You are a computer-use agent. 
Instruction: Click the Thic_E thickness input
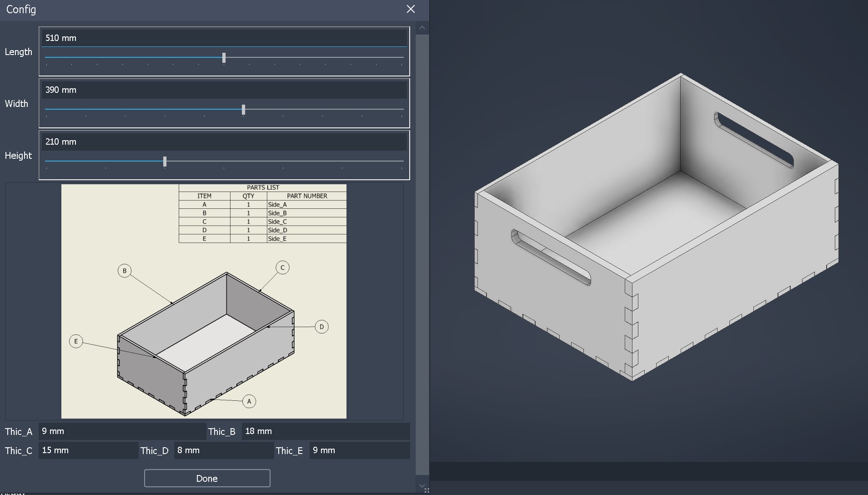pos(359,450)
